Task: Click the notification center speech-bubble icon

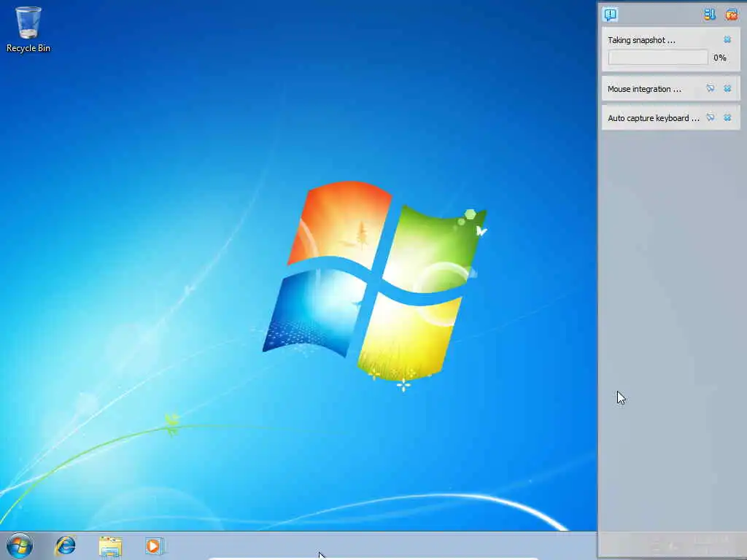Action: point(611,15)
